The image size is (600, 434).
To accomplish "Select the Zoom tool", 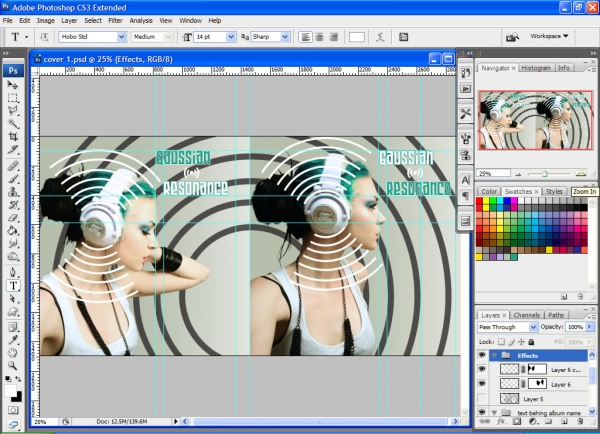I will 13,365.
